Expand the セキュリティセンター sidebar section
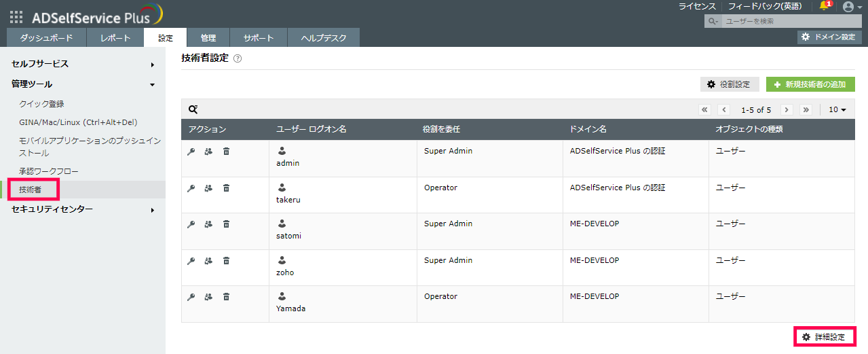The image size is (868, 354). pyautogui.click(x=81, y=209)
